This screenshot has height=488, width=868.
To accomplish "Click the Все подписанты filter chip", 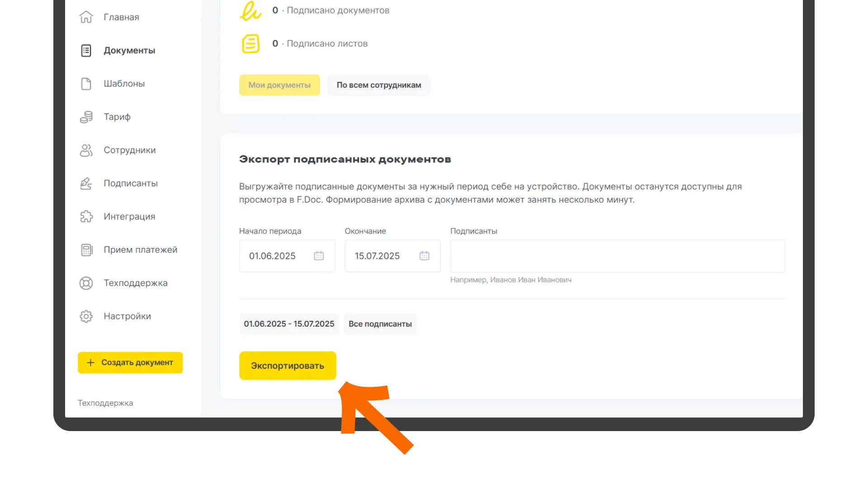I will pyautogui.click(x=380, y=324).
